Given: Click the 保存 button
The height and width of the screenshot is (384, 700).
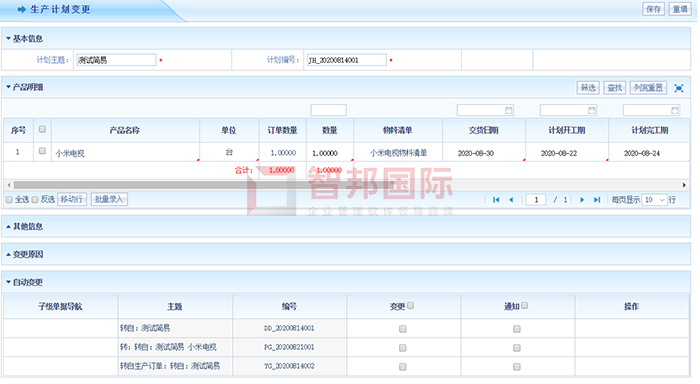Looking at the screenshot, I should click(x=653, y=9).
